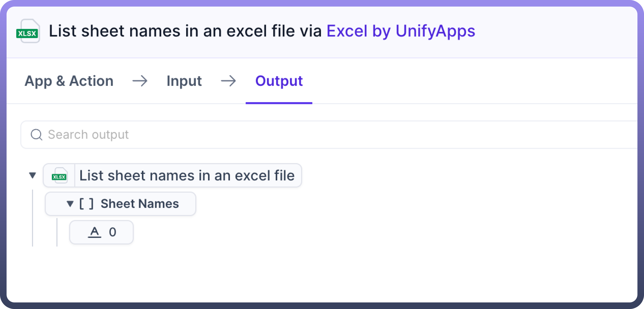Click the text type A icon
The height and width of the screenshot is (309, 644).
[x=94, y=232]
